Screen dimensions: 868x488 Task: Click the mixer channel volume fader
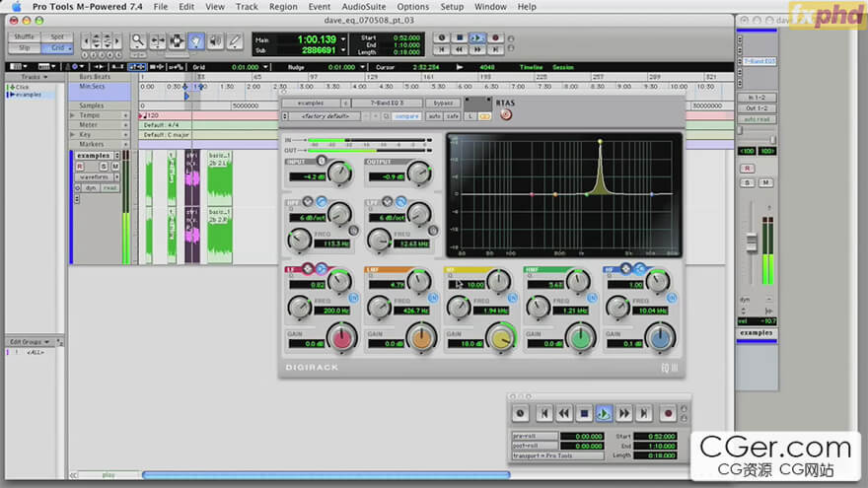pos(752,243)
